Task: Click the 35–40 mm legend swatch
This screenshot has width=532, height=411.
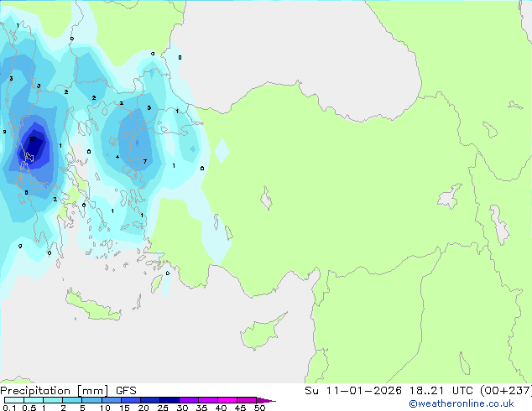Action: (x=207, y=400)
